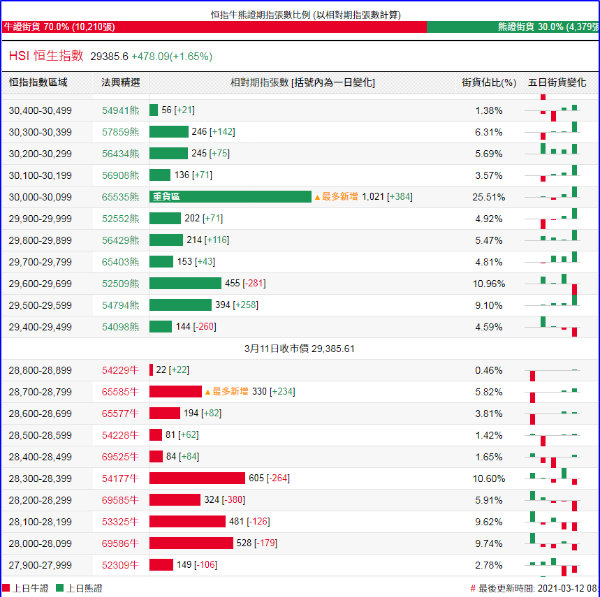Click the five-day chart for 29,600-29,699
This screenshot has width=600, height=597.
pos(553,284)
